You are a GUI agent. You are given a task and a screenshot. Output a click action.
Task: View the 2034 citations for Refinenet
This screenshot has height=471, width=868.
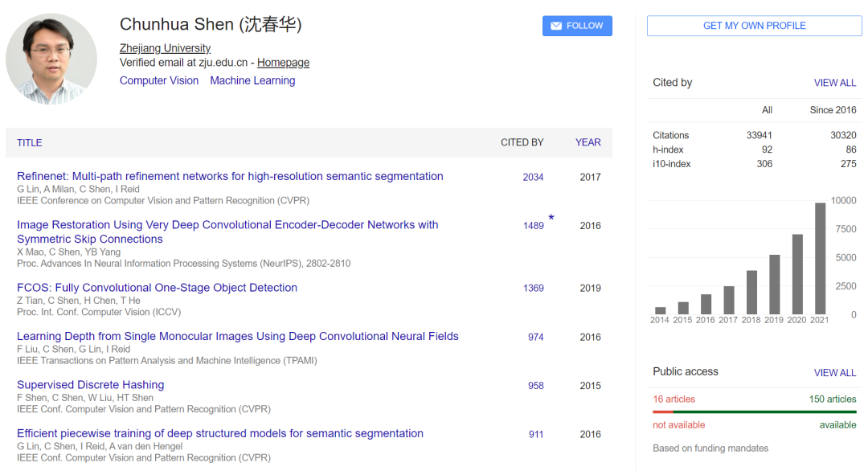tap(533, 177)
